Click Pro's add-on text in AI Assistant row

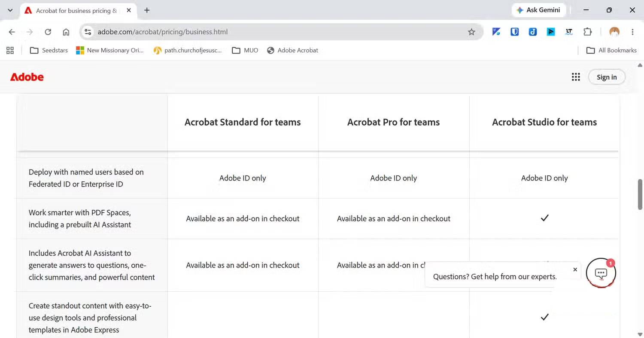click(x=380, y=265)
